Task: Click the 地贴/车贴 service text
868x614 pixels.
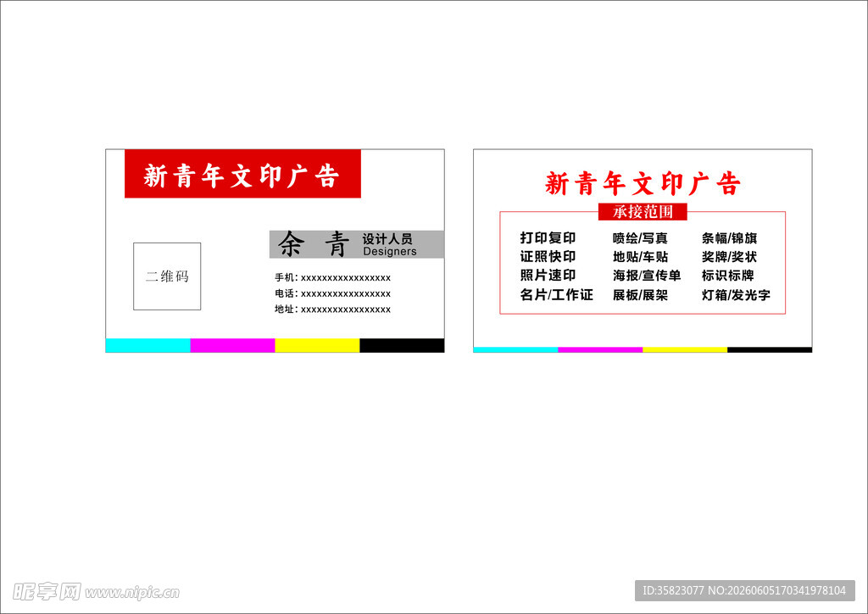Action: [641, 257]
